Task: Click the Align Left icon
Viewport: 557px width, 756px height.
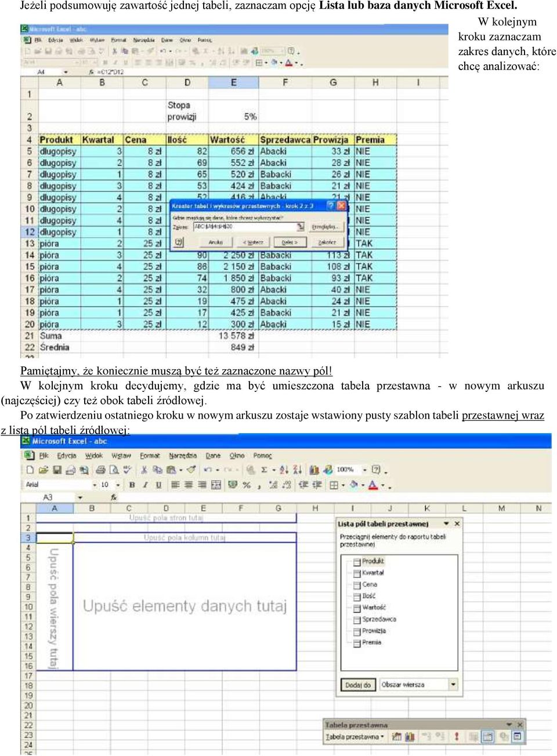Action: 175,485
